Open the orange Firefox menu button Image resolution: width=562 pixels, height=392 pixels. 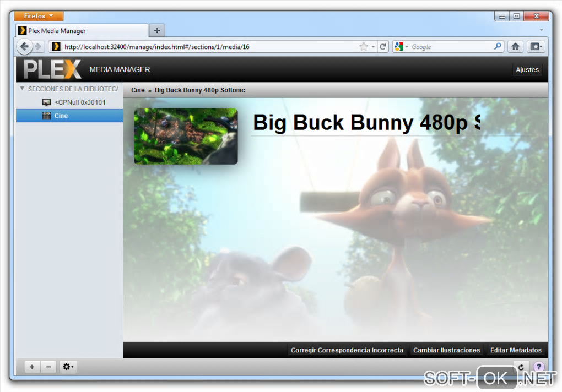point(39,16)
